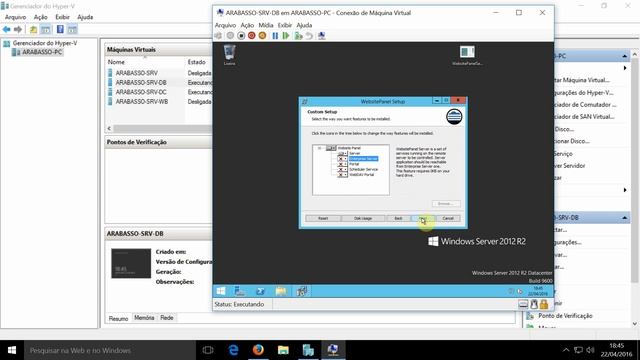Screen dimensions: 640x360
Task: Open Arquivo menu in VM connection window
Action: tap(225, 25)
